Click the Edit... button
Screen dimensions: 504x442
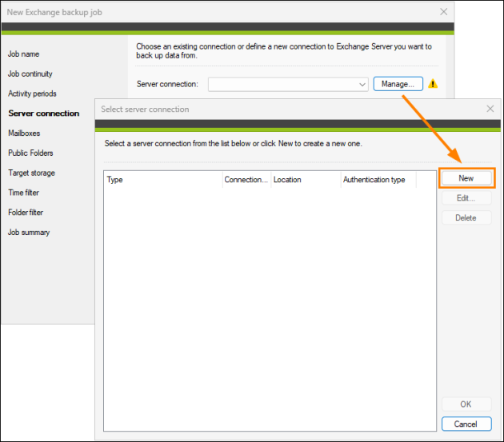pyautogui.click(x=466, y=198)
